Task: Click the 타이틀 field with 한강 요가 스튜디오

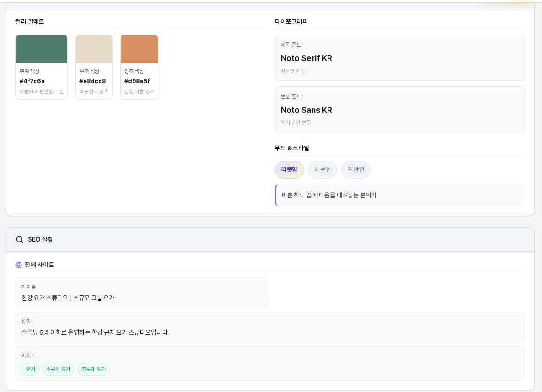Action: 142,293
